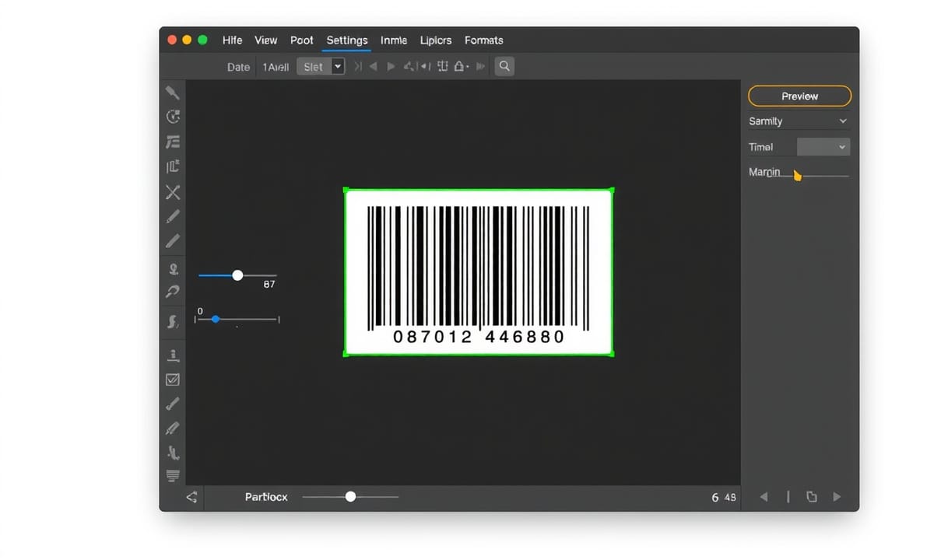Click the Partiocx label

(x=266, y=497)
